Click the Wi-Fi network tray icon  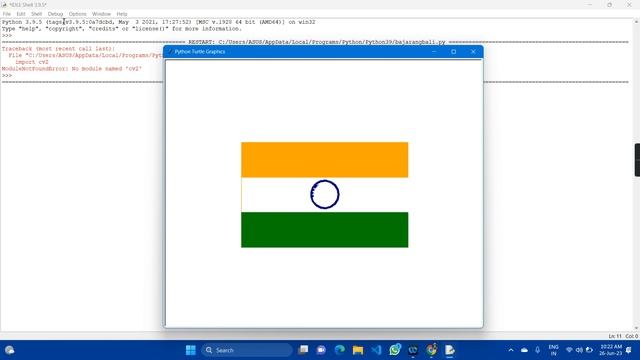point(569,350)
